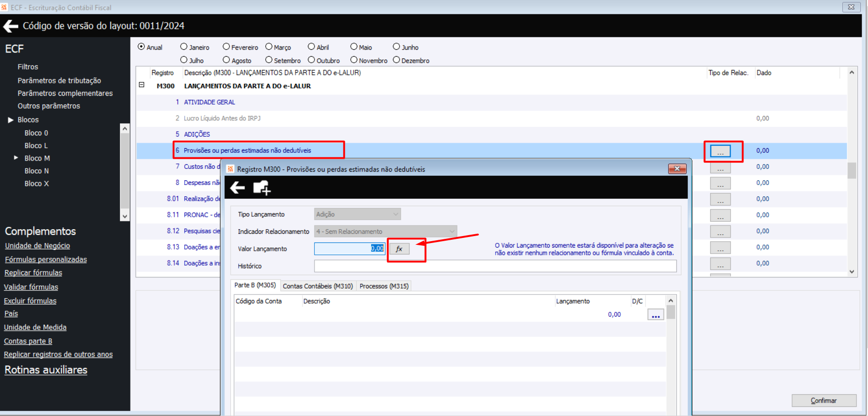Go back with the main header arrow
The width and height of the screenshot is (868, 416).
click(x=11, y=26)
